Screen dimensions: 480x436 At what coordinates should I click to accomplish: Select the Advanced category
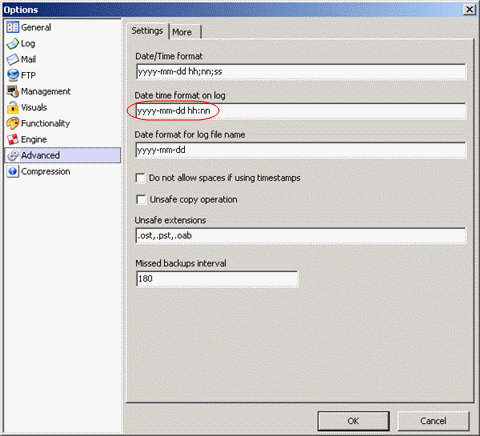click(63, 155)
